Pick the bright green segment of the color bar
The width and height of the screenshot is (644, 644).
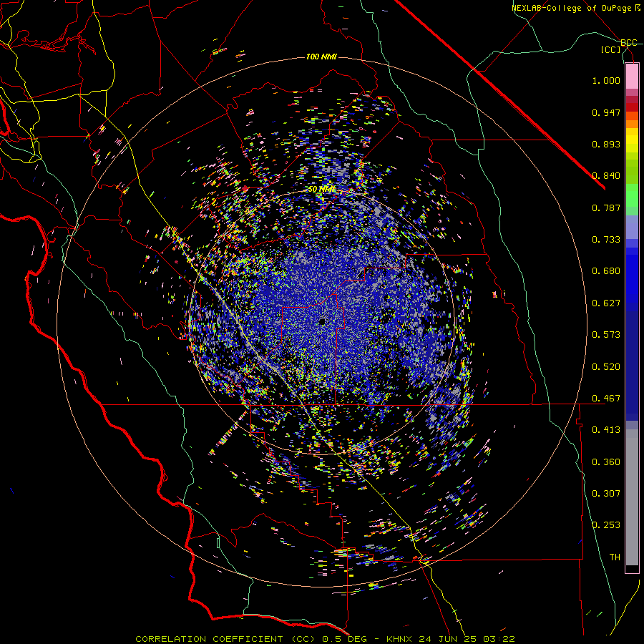tap(632, 196)
